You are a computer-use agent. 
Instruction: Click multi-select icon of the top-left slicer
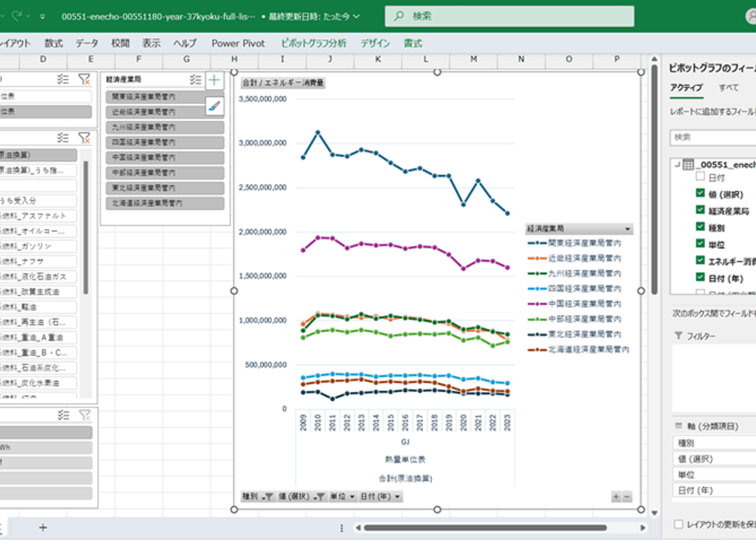tap(63, 79)
